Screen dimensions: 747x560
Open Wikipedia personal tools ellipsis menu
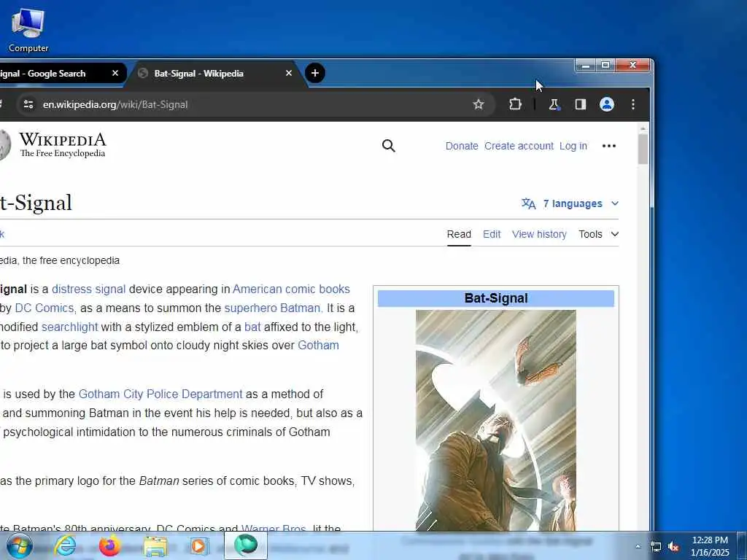[x=609, y=146]
